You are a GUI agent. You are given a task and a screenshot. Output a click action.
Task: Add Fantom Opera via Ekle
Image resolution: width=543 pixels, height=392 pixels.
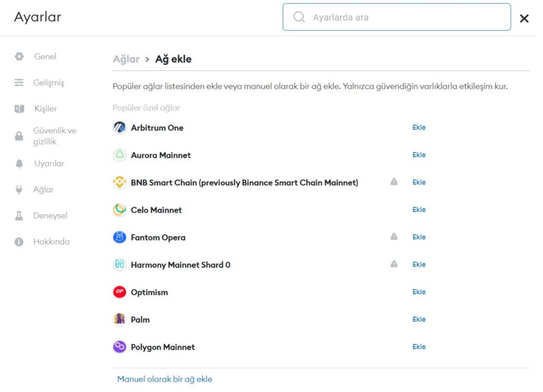[x=419, y=237]
